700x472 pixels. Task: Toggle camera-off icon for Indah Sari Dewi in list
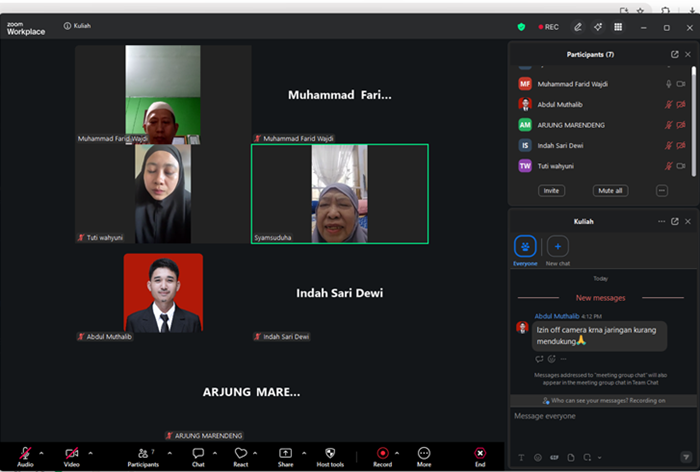pyautogui.click(x=681, y=146)
